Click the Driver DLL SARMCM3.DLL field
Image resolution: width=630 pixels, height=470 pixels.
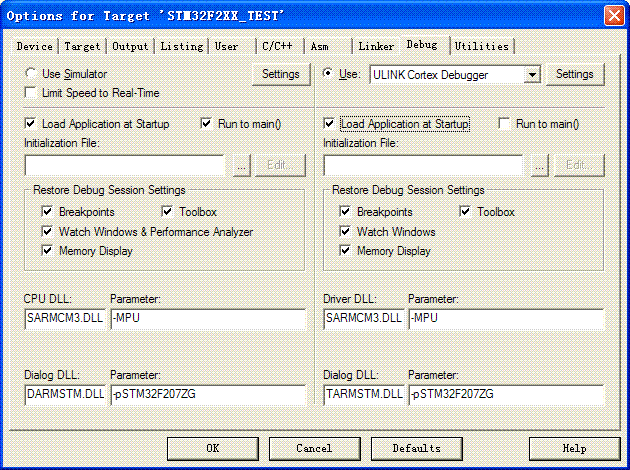point(364,319)
